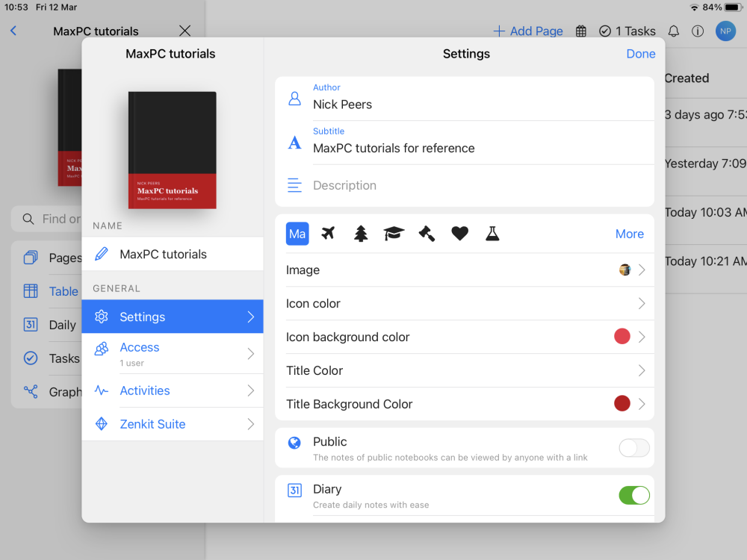The height and width of the screenshot is (560, 747).
Task: Expand the Icon color chevron
Action: tap(642, 303)
